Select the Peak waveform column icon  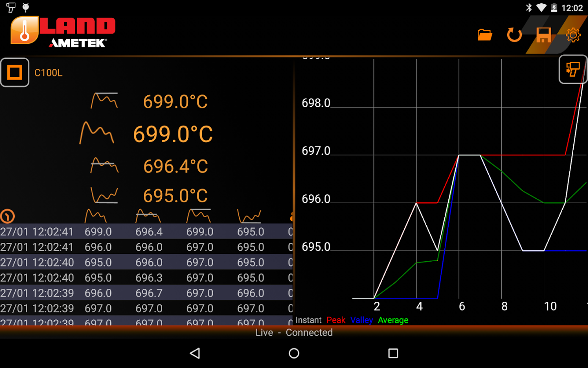199,215
